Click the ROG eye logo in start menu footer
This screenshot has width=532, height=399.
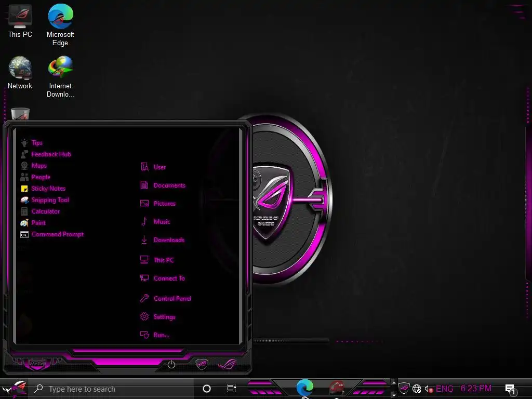[227, 364]
